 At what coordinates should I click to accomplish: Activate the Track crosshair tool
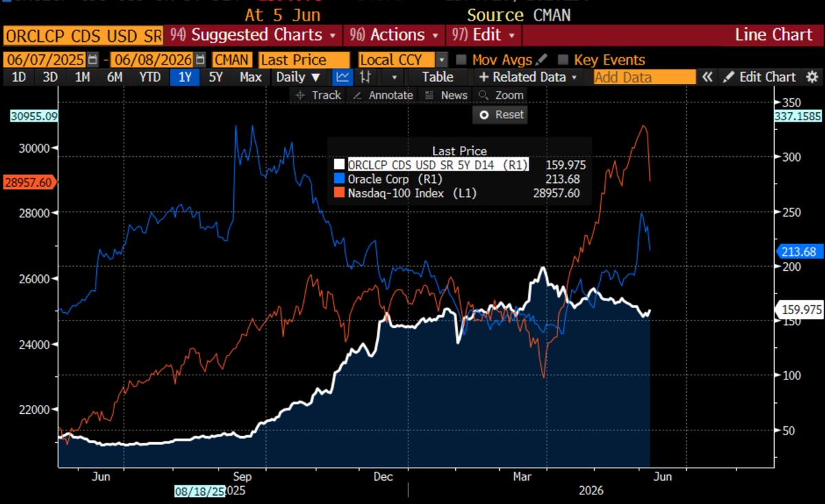(x=317, y=96)
